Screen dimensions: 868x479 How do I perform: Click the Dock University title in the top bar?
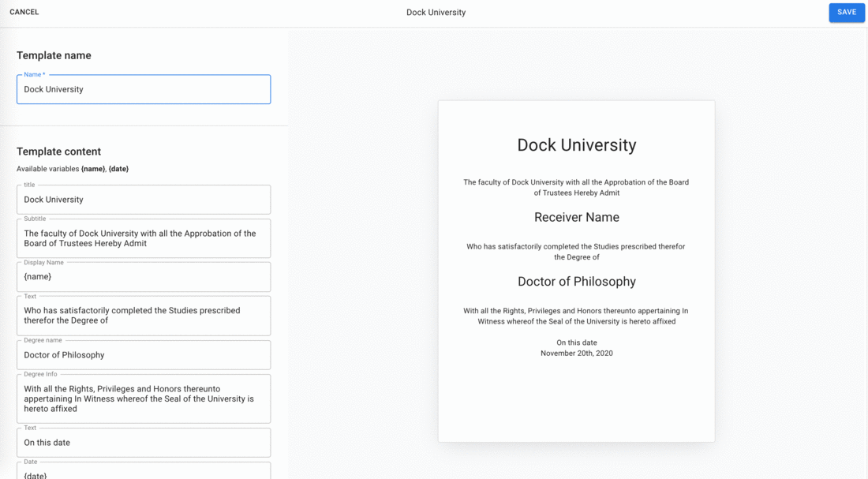point(436,12)
